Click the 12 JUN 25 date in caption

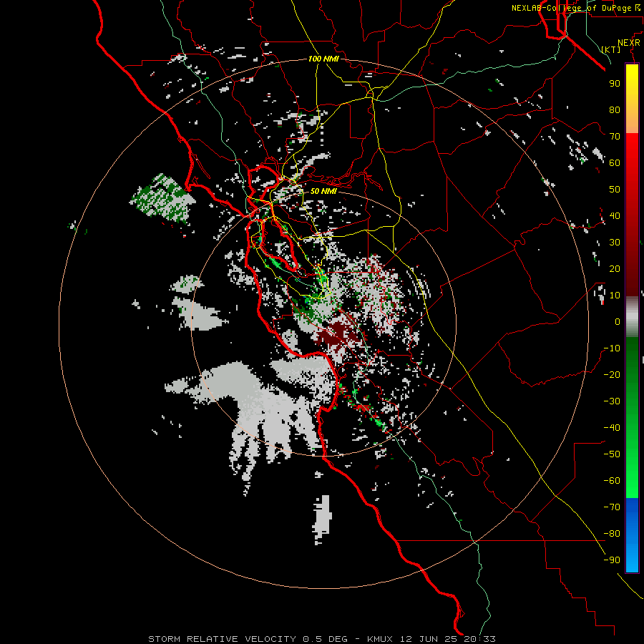pos(429,639)
